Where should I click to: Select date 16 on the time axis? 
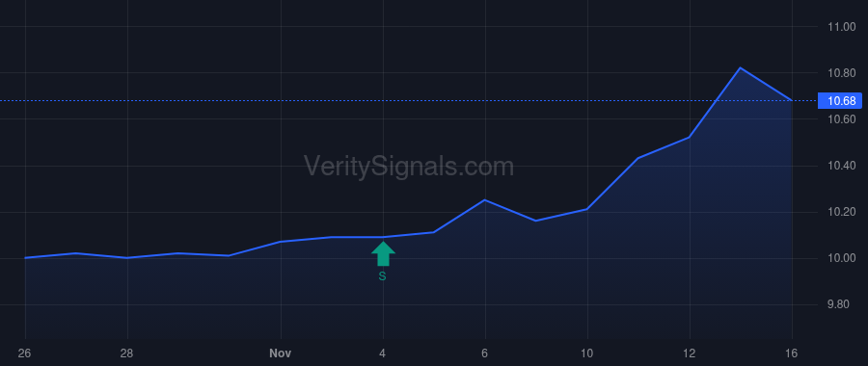[x=792, y=353]
